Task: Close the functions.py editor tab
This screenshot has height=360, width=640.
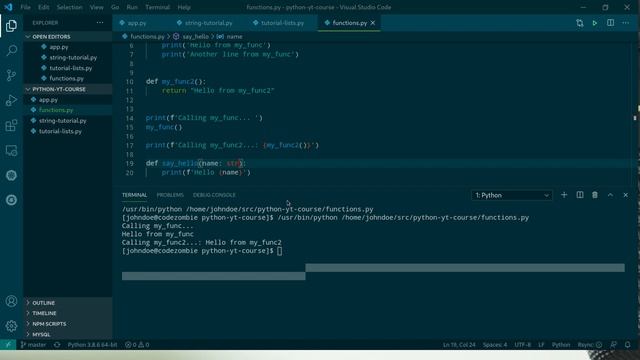Action: pyautogui.click(x=373, y=23)
